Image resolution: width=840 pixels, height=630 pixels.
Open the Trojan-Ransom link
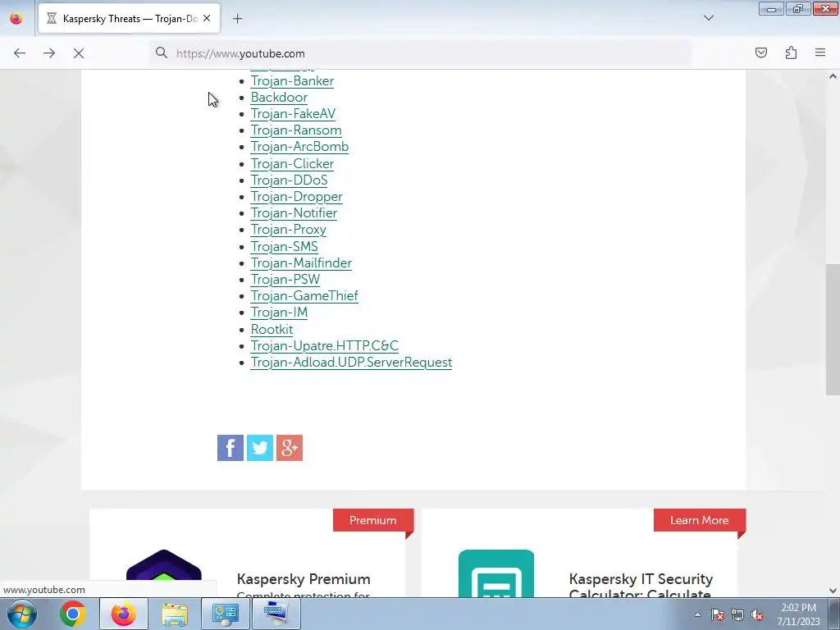coord(295,130)
